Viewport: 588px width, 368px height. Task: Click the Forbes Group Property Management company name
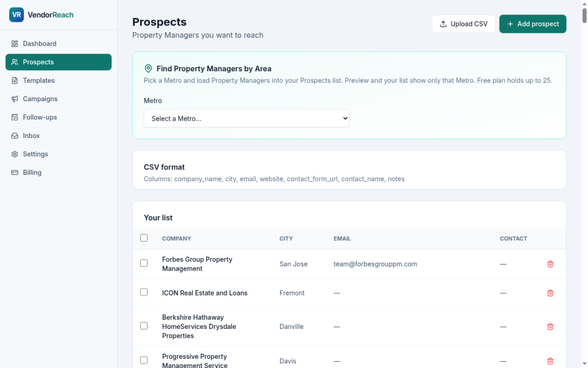click(197, 264)
